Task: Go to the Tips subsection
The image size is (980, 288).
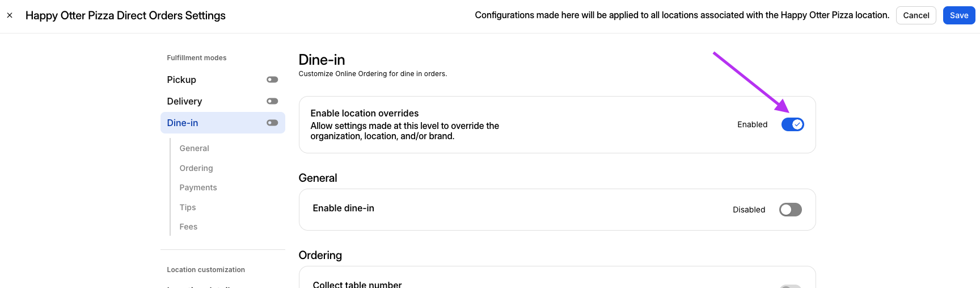Action: (x=188, y=207)
